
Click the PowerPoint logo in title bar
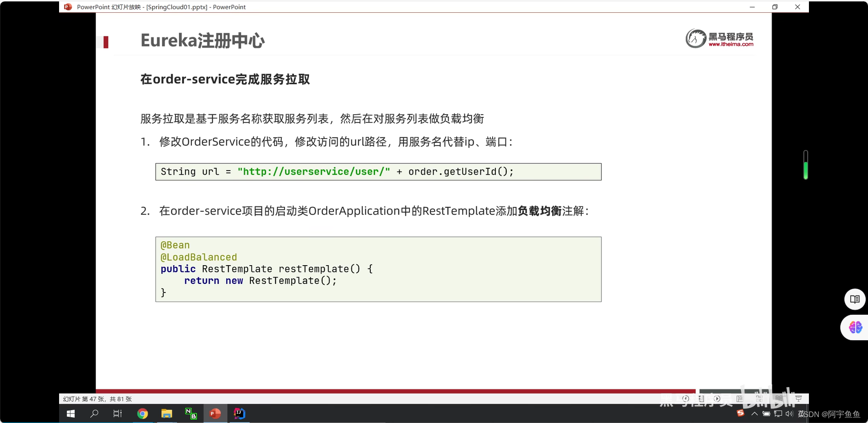(x=68, y=7)
